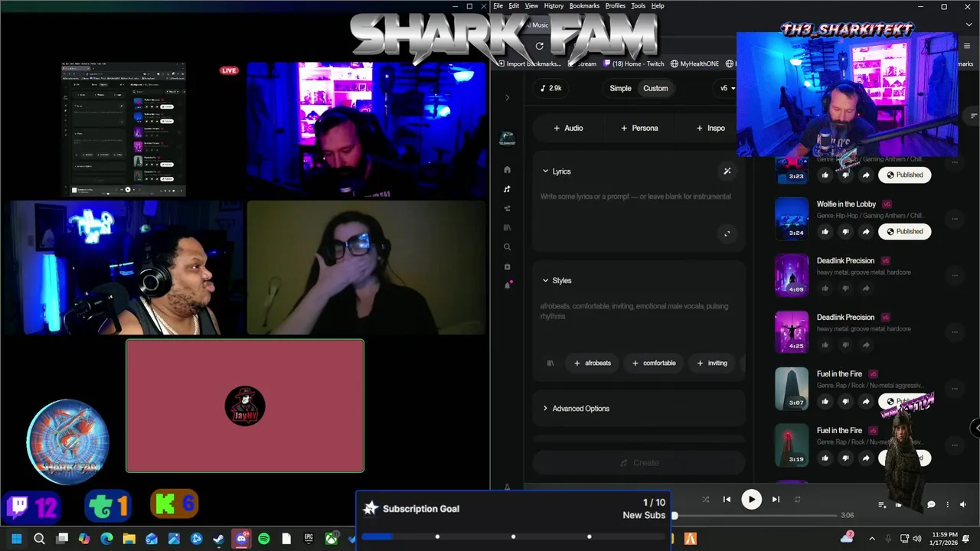This screenshot has width=980, height=551.
Task: Open the Profiles menu
Action: coord(616,6)
